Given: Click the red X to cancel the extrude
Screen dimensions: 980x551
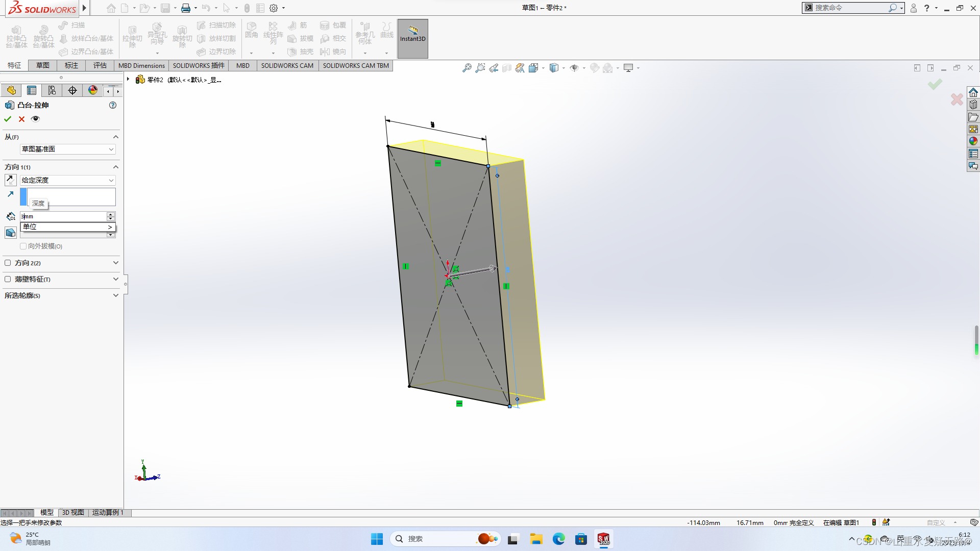Looking at the screenshot, I should tap(21, 118).
